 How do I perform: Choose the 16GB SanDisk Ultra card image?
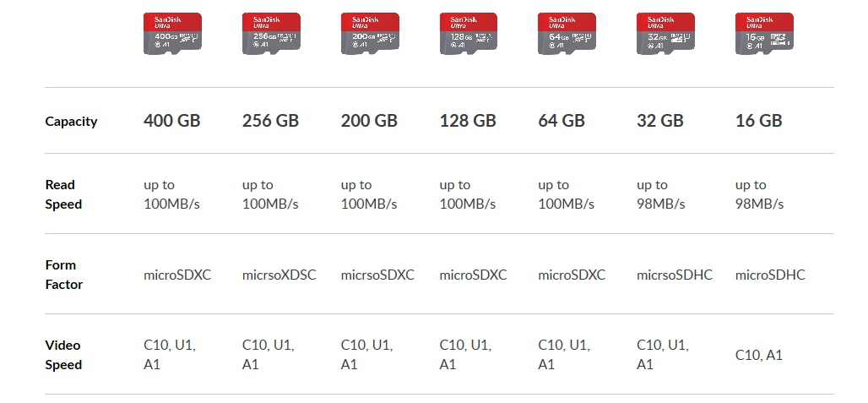pyautogui.click(x=764, y=34)
